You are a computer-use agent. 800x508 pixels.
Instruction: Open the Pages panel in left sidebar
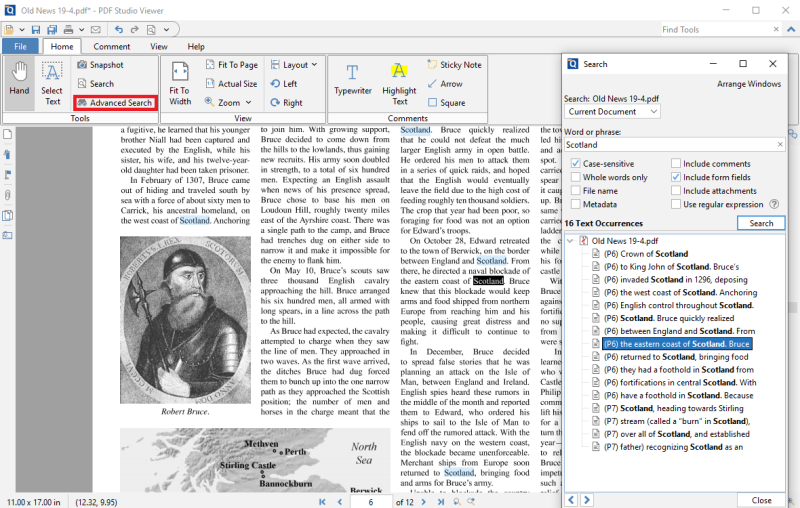pos(8,135)
